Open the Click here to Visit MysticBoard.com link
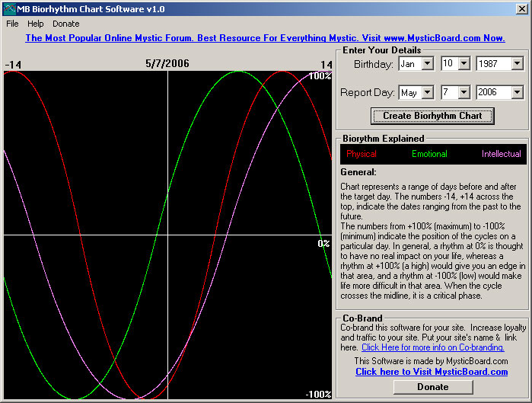Viewport: 532px width, 403px height. tap(432, 372)
